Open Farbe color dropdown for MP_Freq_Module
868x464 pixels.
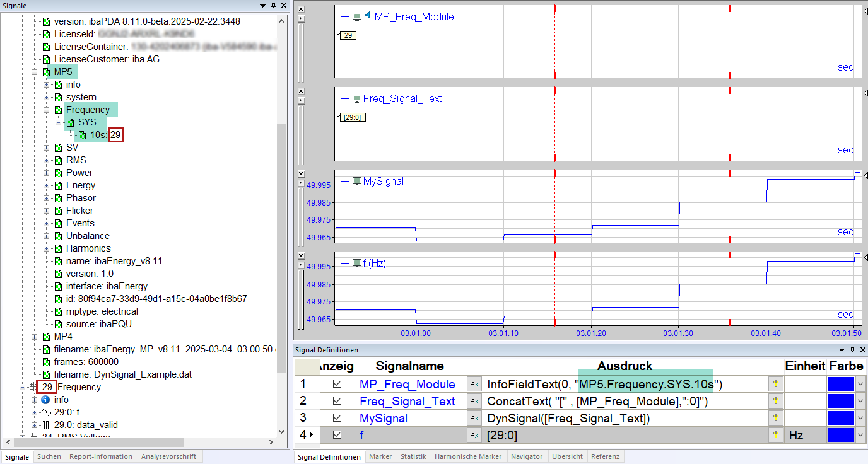pyautogui.click(x=860, y=384)
